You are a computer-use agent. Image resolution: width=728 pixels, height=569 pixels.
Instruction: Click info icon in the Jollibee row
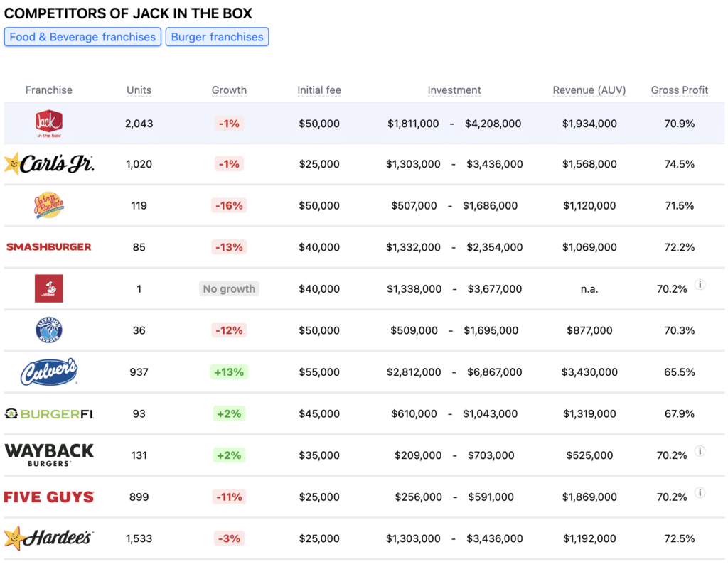(700, 284)
